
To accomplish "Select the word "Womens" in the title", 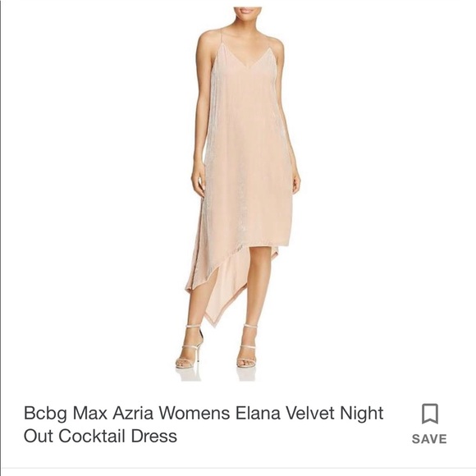I will (x=195, y=414).
